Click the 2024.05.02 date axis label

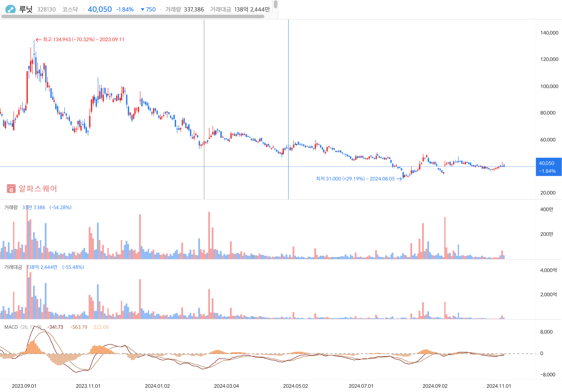coord(296,386)
